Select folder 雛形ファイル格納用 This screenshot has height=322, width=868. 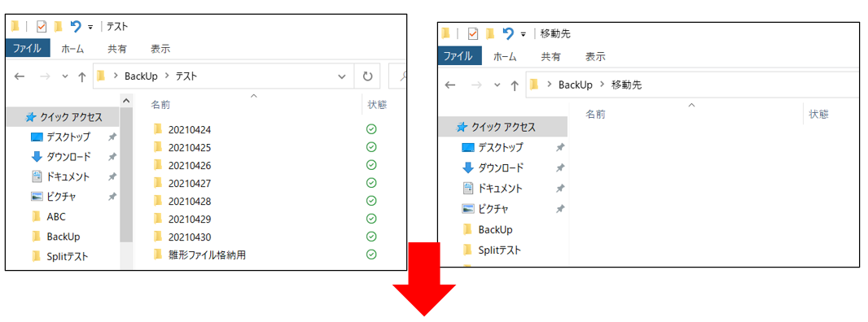coord(207,255)
